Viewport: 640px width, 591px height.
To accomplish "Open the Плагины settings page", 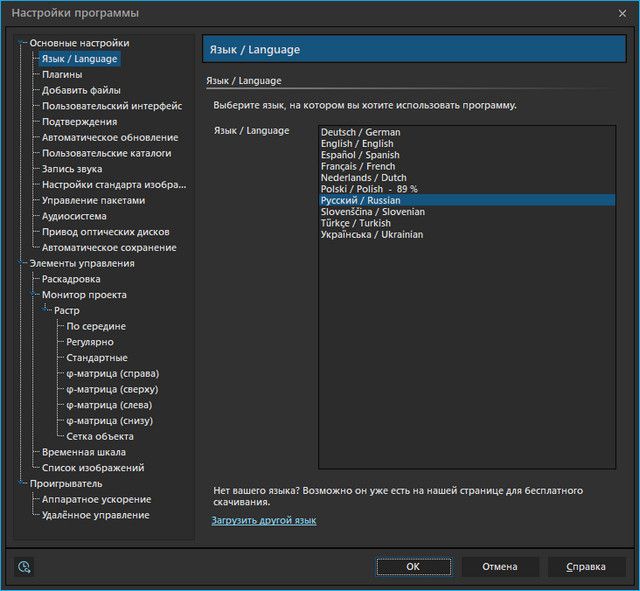I will pyautogui.click(x=62, y=74).
